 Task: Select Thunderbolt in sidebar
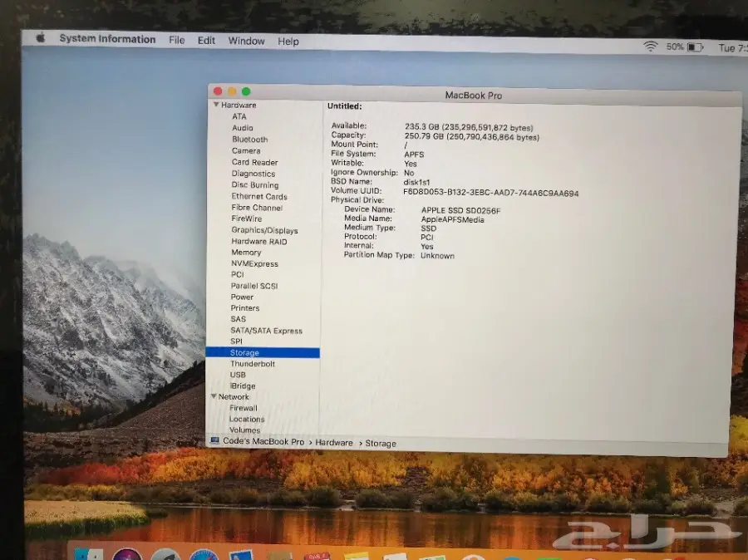pos(253,363)
